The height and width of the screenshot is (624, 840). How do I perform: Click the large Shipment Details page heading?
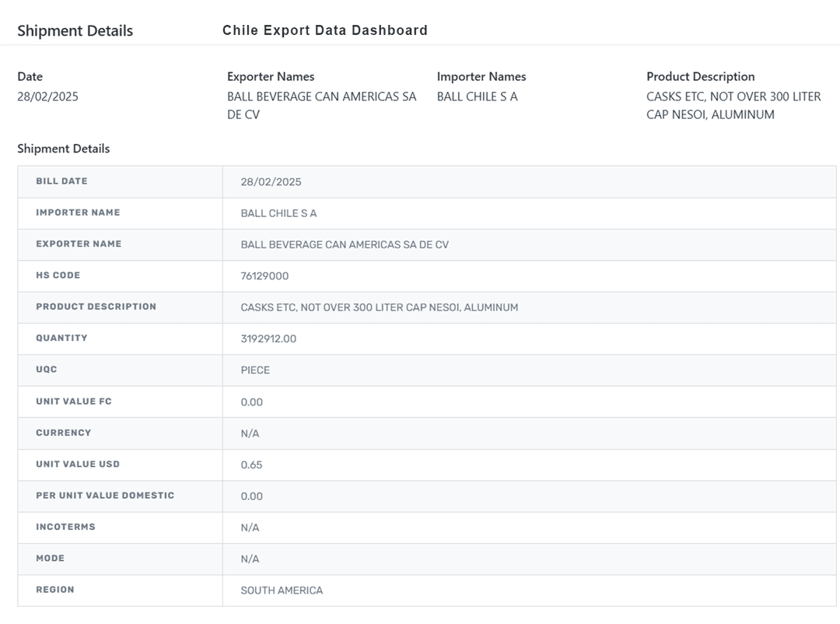coord(75,31)
